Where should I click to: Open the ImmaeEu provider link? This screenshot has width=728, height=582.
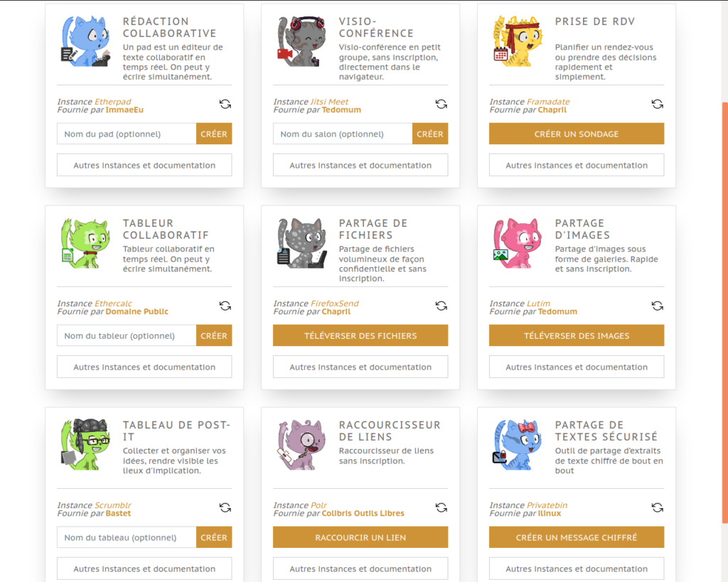click(x=124, y=110)
